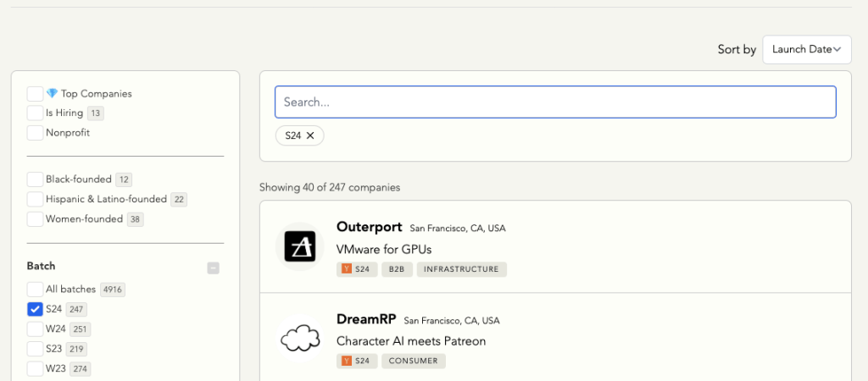
Task: Click into the company search field
Action: (555, 102)
